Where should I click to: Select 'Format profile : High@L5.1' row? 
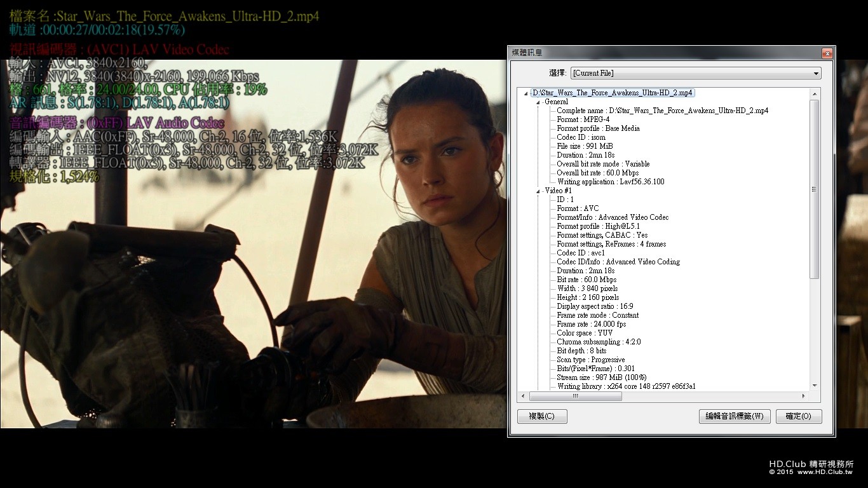(x=598, y=226)
